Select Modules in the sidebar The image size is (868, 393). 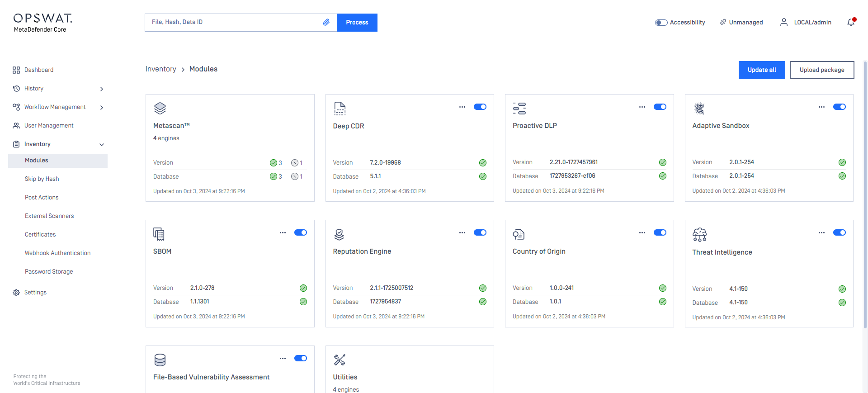58,161
